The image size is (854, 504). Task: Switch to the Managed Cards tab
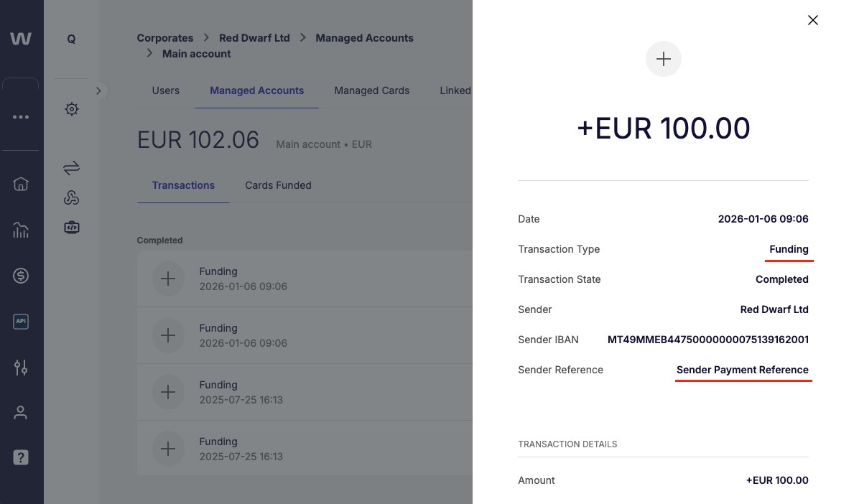[x=371, y=90]
